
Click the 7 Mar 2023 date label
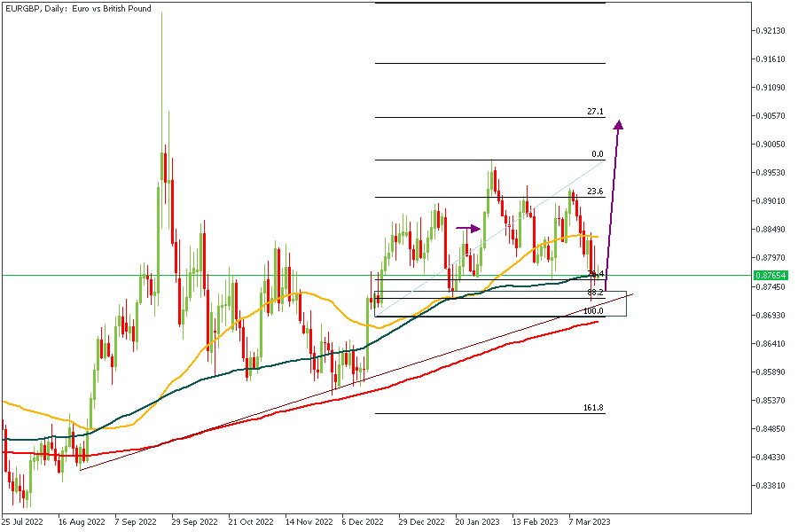591,522
